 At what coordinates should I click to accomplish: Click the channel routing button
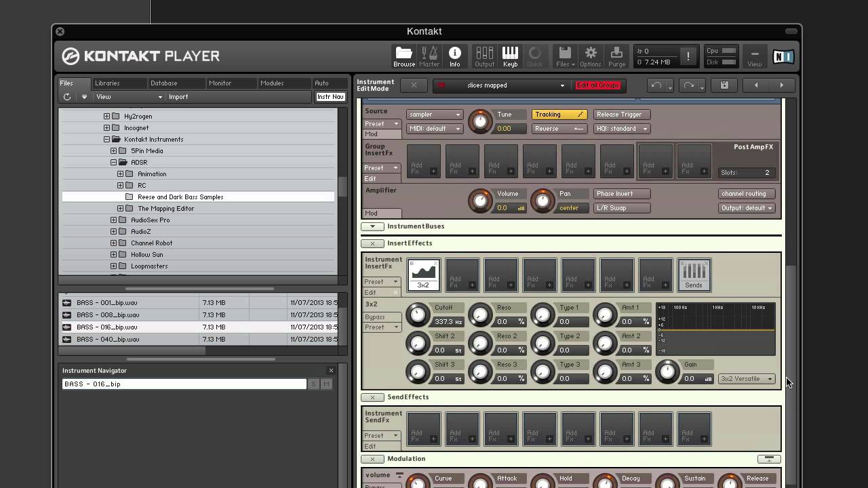[x=747, y=194]
